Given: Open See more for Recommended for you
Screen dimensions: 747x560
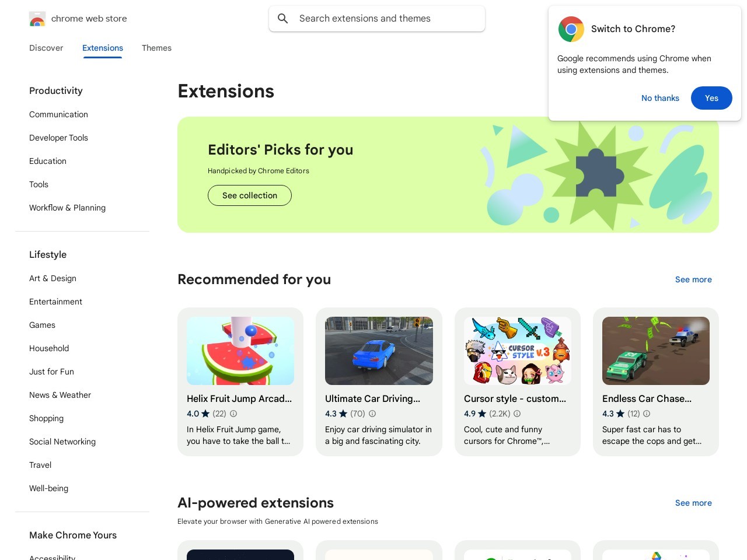Looking at the screenshot, I should coord(693,279).
